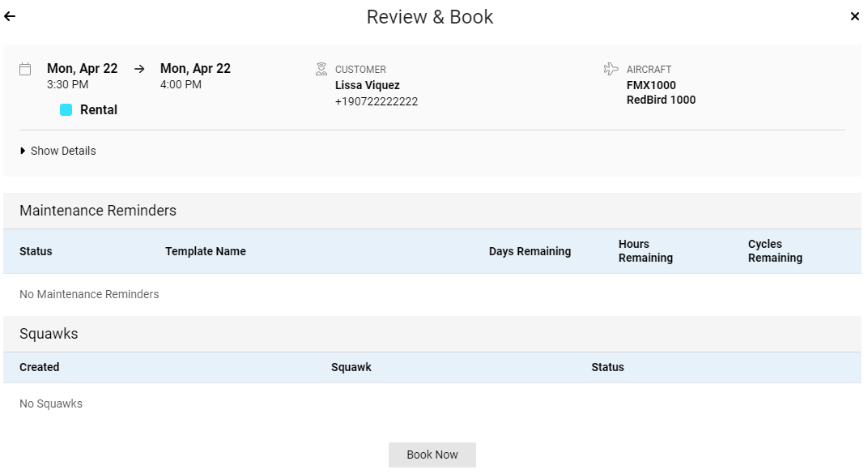
Task: Click customer name Lissa Viquez
Action: pyautogui.click(x=368, y=85)
